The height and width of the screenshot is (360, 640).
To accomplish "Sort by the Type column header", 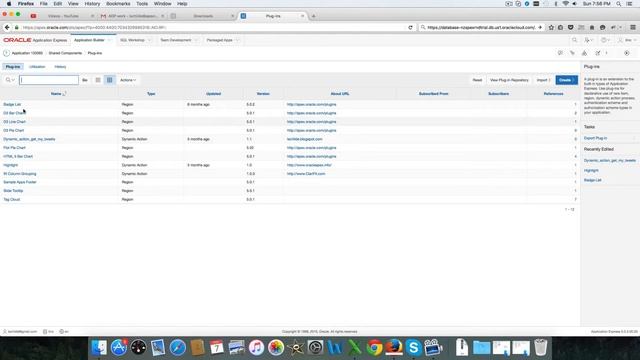I will [x=151, y=94].
